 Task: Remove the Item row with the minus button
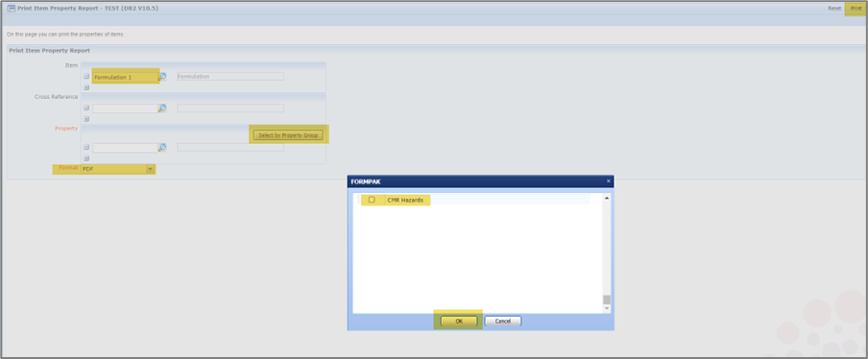click(86, 77)
